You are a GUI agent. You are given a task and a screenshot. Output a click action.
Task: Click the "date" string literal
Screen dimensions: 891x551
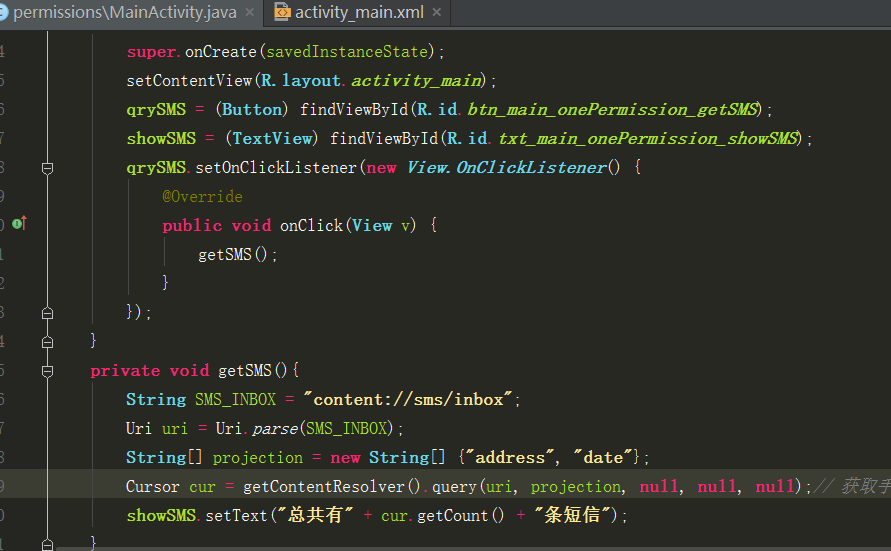point(603,457)
